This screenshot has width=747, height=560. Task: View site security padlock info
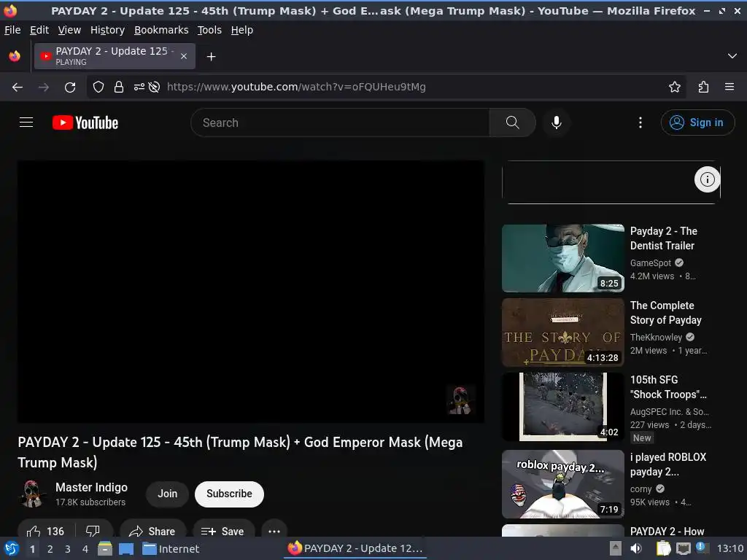119,87
